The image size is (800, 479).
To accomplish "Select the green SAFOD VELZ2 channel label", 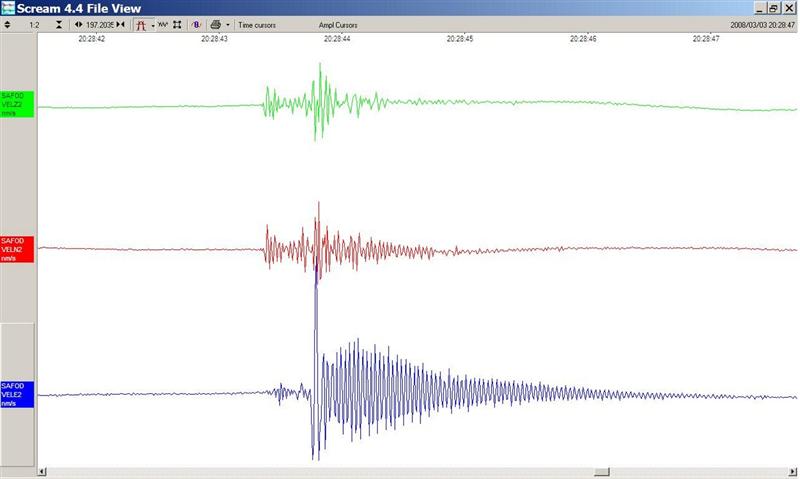I will [x=17, y=104].
